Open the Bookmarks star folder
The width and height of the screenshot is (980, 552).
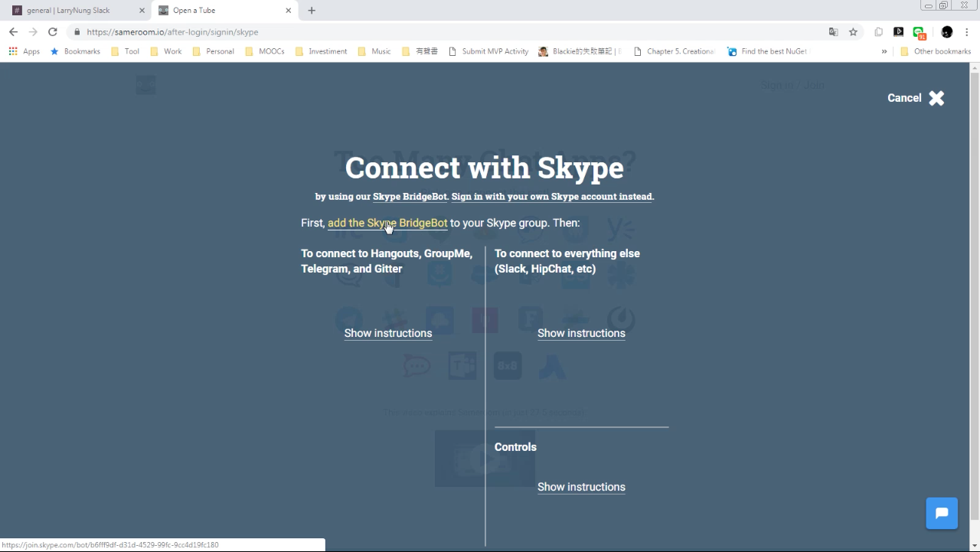(75, 51)
